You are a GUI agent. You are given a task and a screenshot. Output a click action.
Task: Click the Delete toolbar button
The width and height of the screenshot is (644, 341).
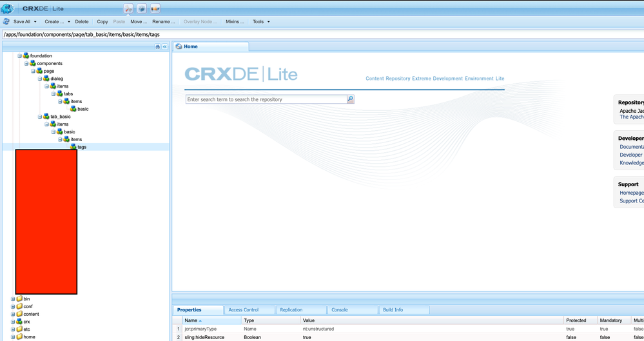click(82, 21)
